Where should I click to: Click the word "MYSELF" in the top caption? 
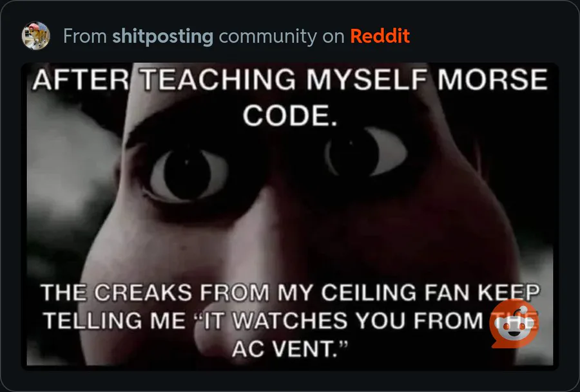(367, 79)
